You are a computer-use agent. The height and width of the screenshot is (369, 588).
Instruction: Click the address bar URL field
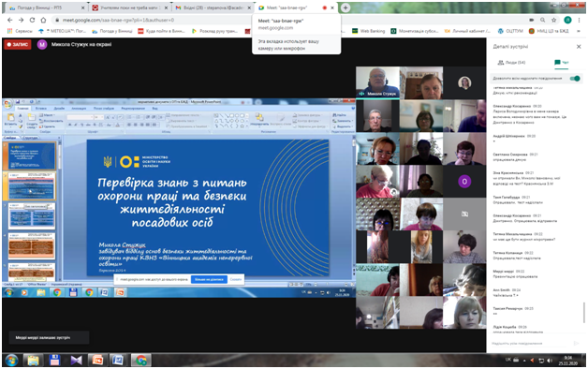pyautogui.click(x=288, y=20)
